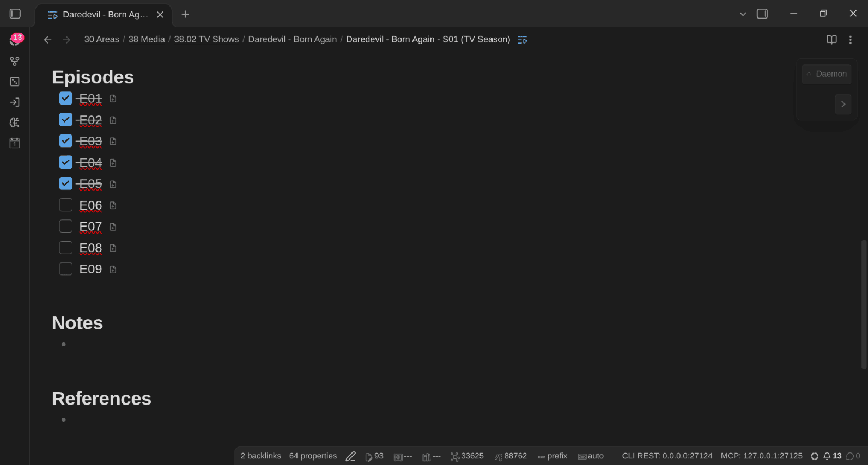Click the sync status icon in status bar
This screenshot has width=868, height=465.
[x=815, y=456]
